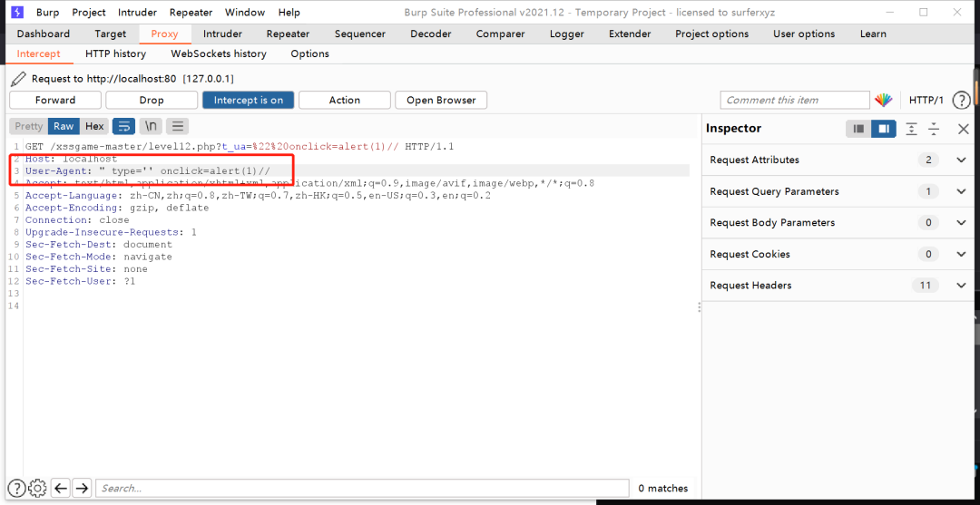Open the Window menu
The width and height of the screenshot is (980, 505).
coord(245,12)
